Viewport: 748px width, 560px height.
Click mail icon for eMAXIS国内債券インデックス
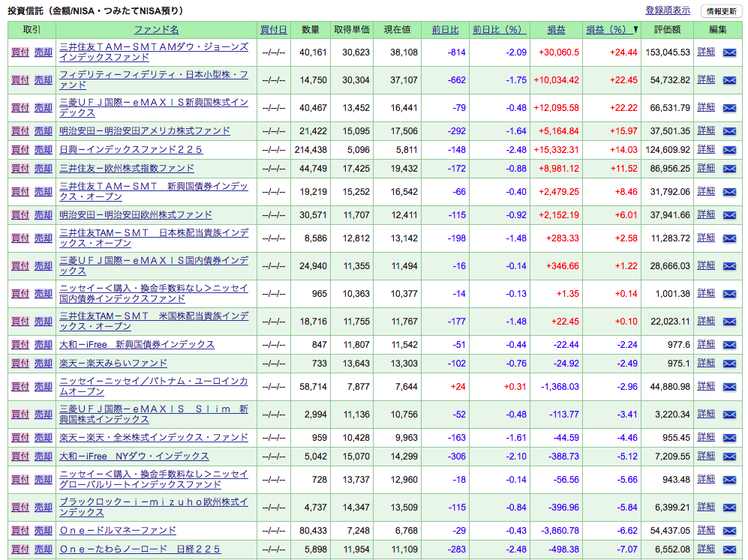pos(729,266)
